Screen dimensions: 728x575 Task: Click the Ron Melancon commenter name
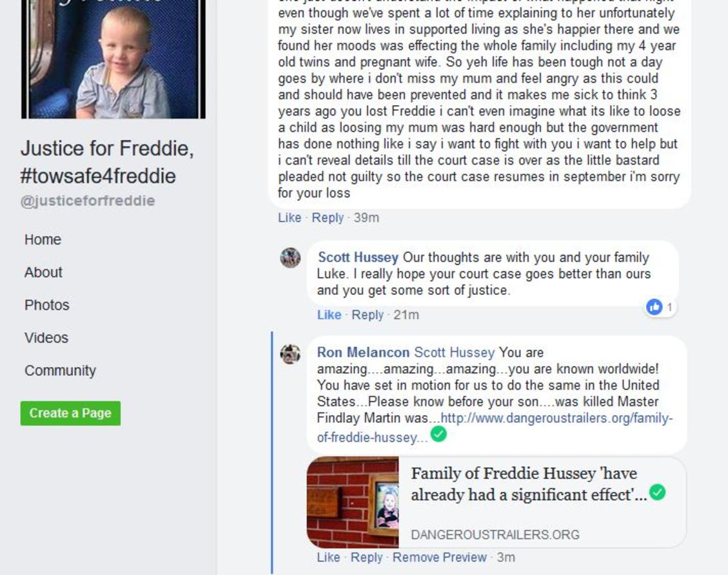click(x=363, y=352)
